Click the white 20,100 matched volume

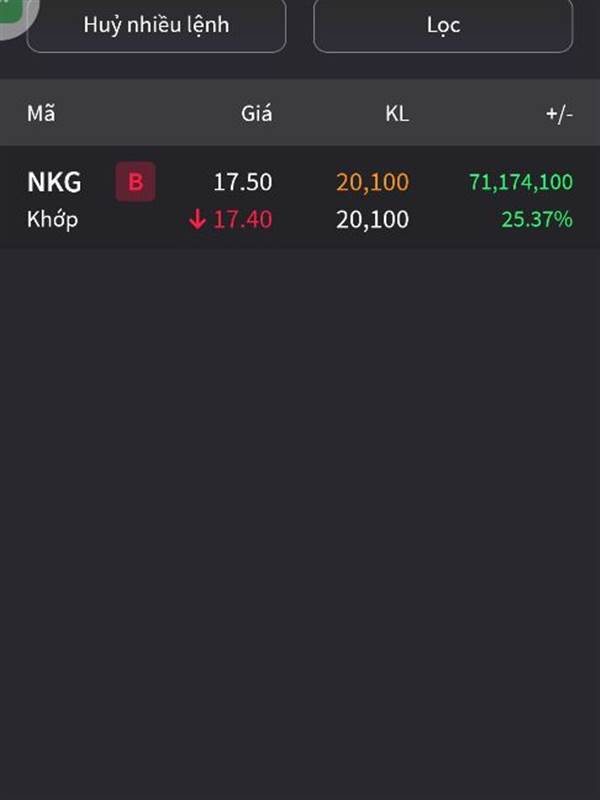[372, 219]
